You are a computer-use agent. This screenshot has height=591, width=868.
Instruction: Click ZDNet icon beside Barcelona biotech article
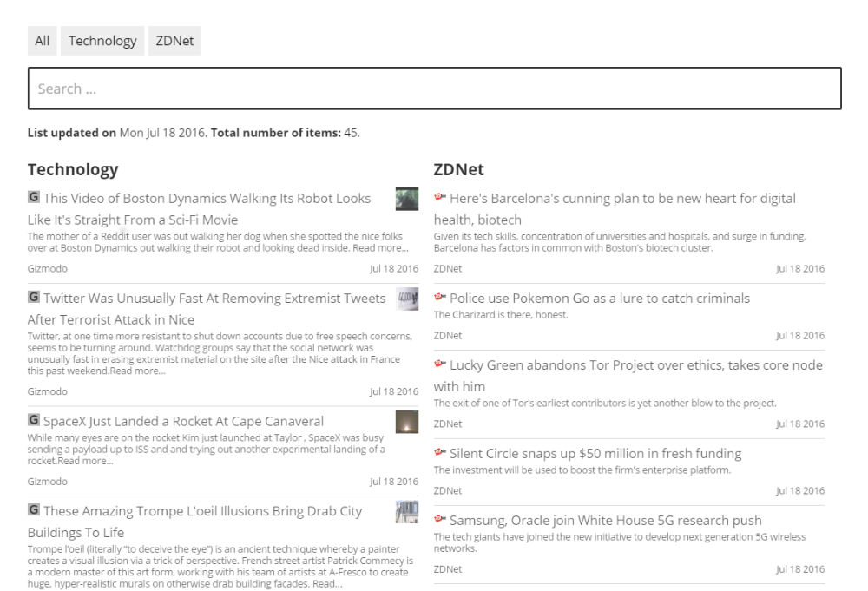tap(440, 196)
